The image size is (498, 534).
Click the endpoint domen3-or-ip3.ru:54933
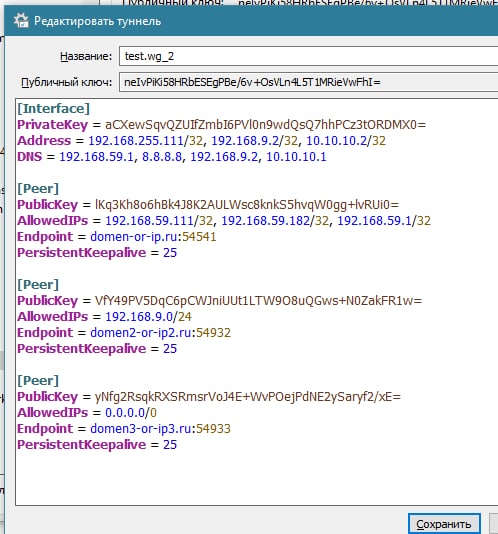pyautogui.click(x=160, y=429)
